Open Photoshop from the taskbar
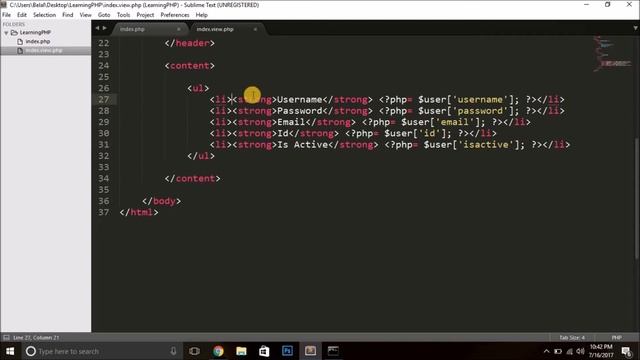Screen dimensions: 640x360 click(287, 351)
